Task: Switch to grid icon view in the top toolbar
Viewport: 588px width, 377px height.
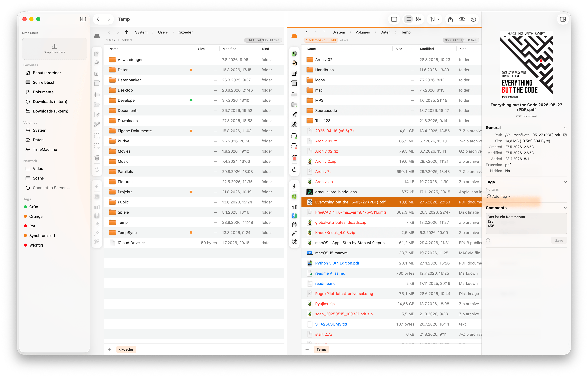Action: tap(419, 19)
